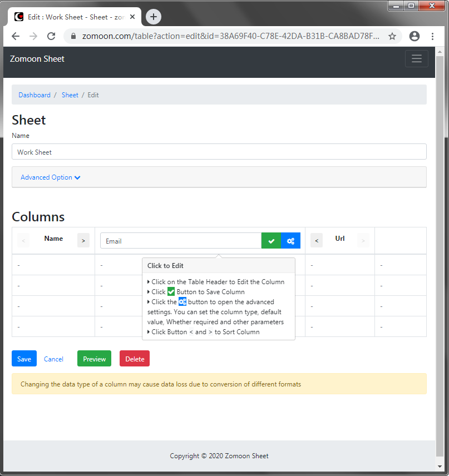This screenshot has width=449, height=476.
Task: Open the hamburger navigation menu
Action: click(416, 59)
